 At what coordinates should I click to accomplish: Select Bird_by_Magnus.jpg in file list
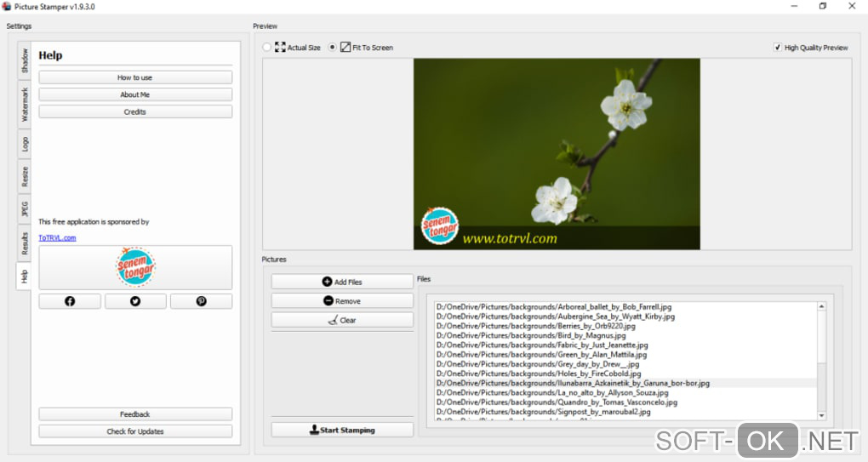coord(625,335)
